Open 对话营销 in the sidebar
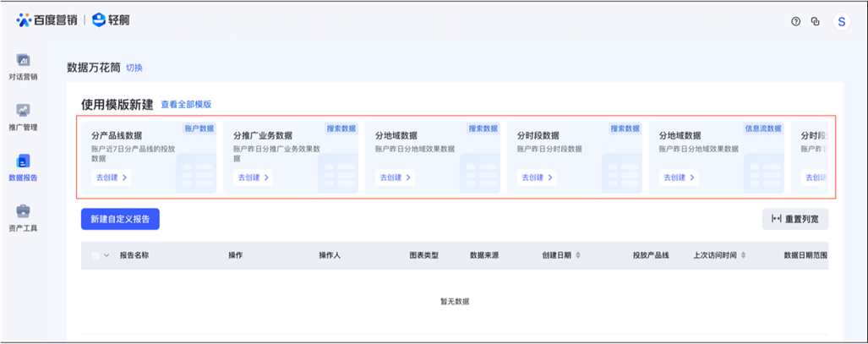 pos(23,67)
